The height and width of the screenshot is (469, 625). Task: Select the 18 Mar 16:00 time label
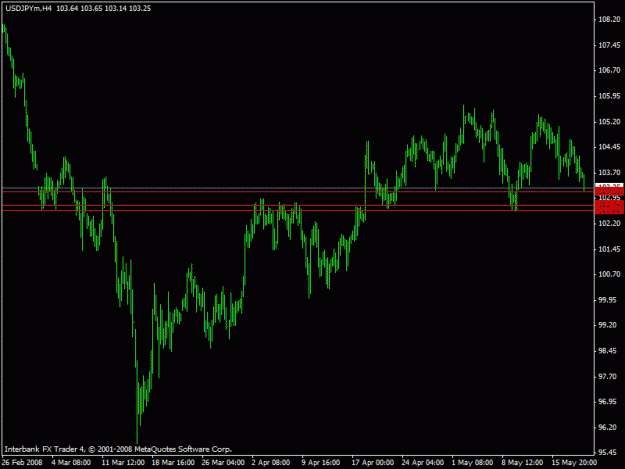tap(173, 463)
